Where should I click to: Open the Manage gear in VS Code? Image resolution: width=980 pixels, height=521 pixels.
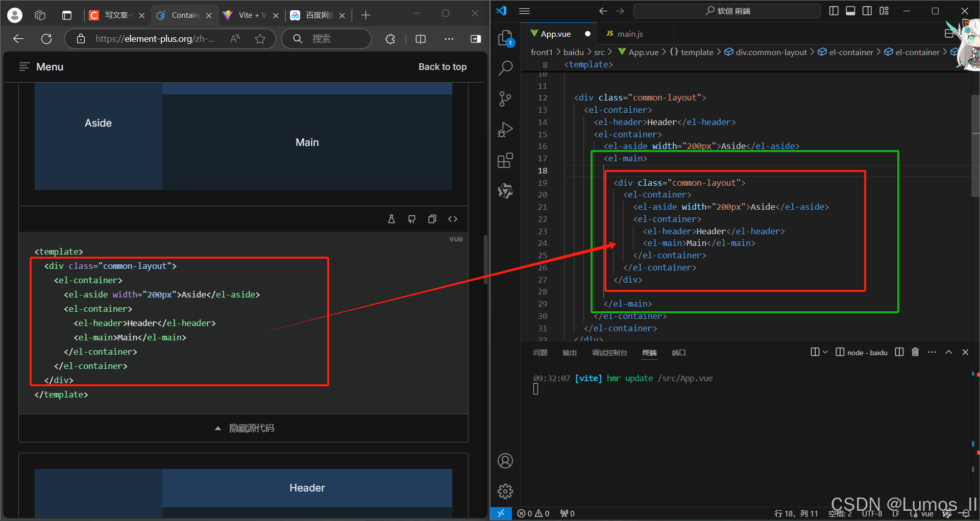click(x=505, y=491)
